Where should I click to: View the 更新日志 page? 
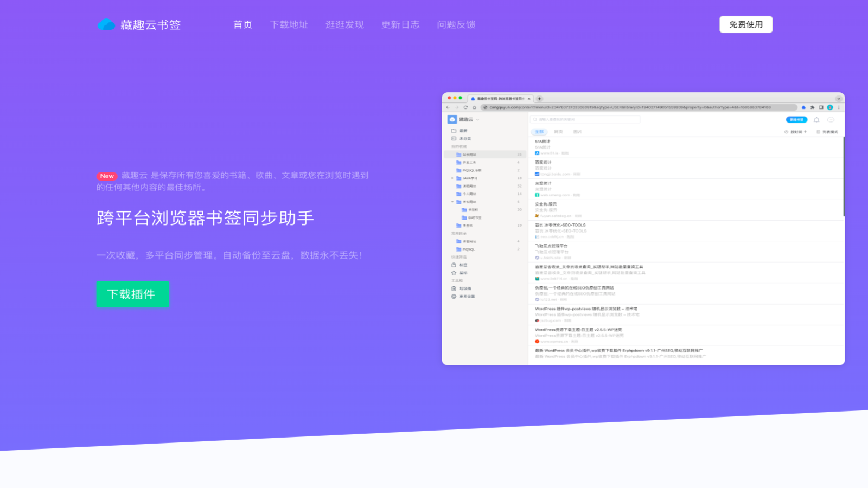pos(400,24)
